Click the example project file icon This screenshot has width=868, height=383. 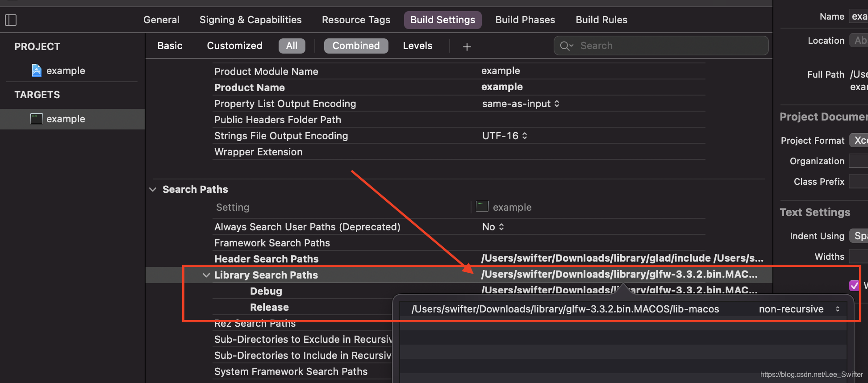tap(37, 71)
